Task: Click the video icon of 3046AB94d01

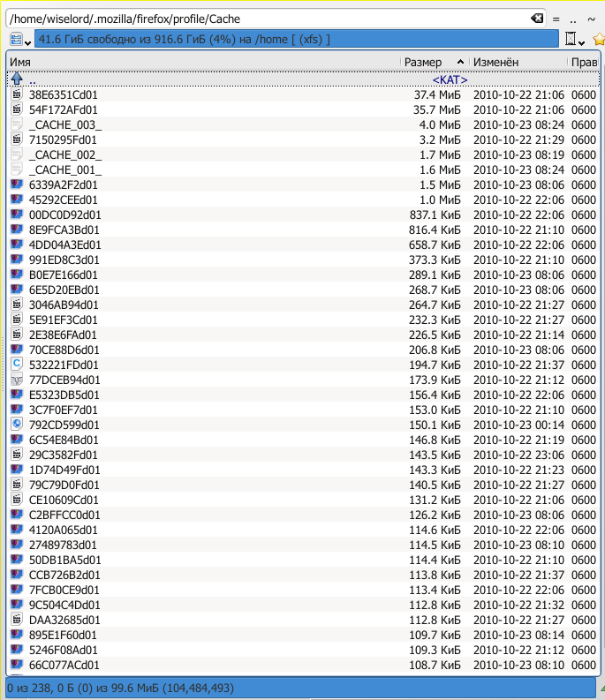Action: point(17,305)
